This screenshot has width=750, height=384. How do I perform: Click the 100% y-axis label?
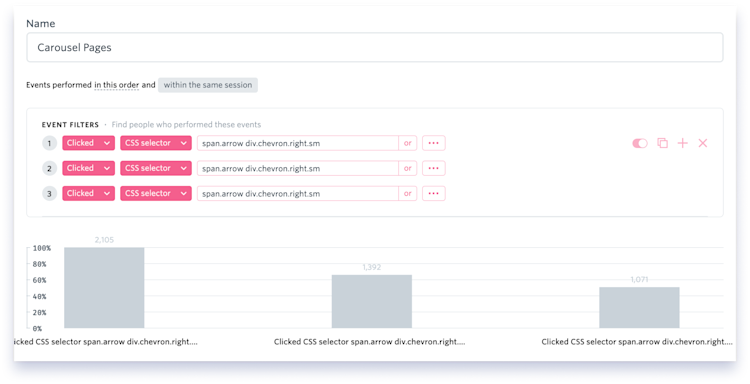tap(42, 248)
